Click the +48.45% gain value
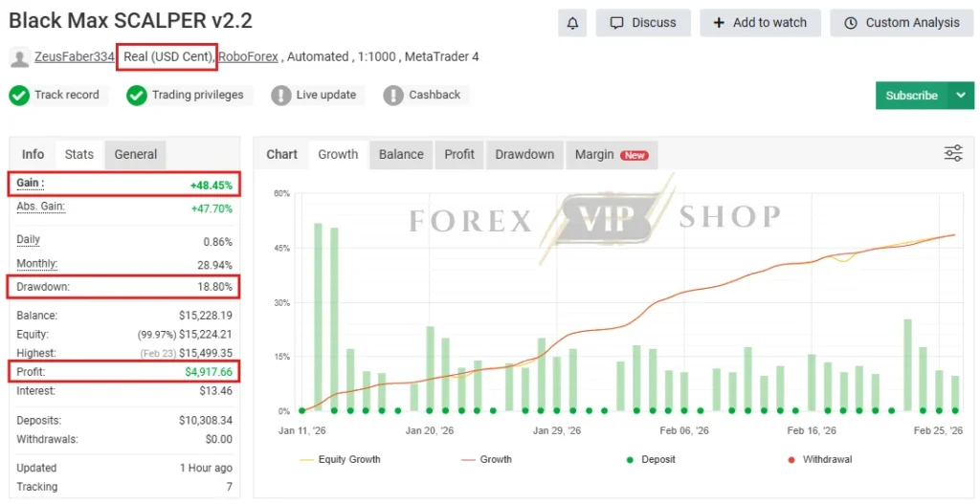 212,186
